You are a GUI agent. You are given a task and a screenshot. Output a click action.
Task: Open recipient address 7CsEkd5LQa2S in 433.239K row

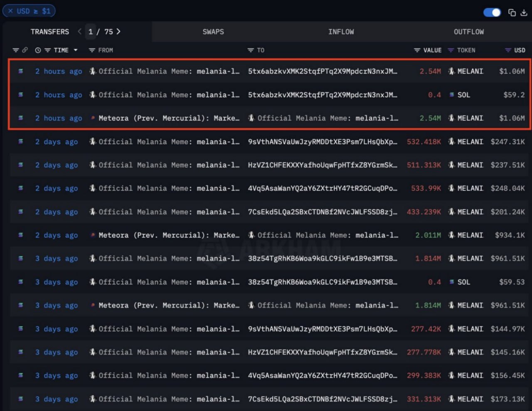click(x=323, y=212)
